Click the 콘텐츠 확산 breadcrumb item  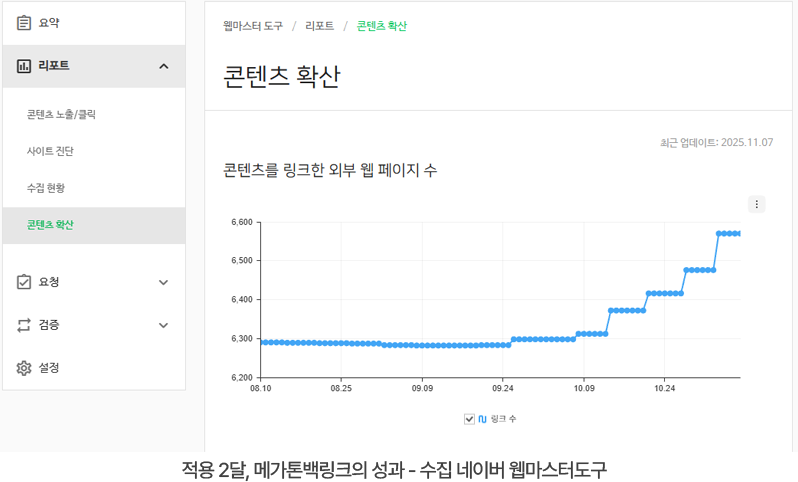point(381,26)
